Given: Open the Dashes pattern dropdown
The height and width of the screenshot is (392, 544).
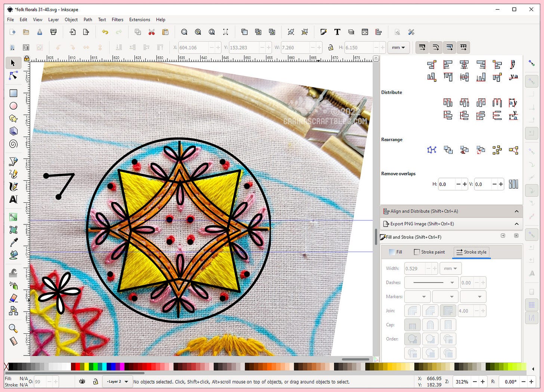Looking at the screenshot, I should coord(432,283).
